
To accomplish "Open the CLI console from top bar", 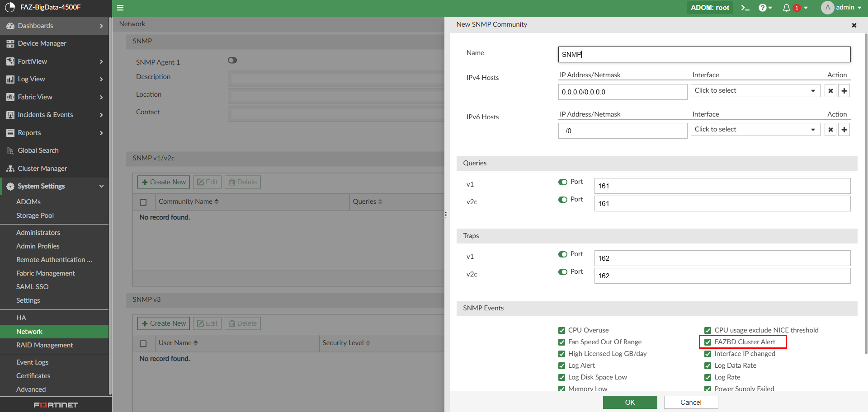I will click(x=745, y=8).
